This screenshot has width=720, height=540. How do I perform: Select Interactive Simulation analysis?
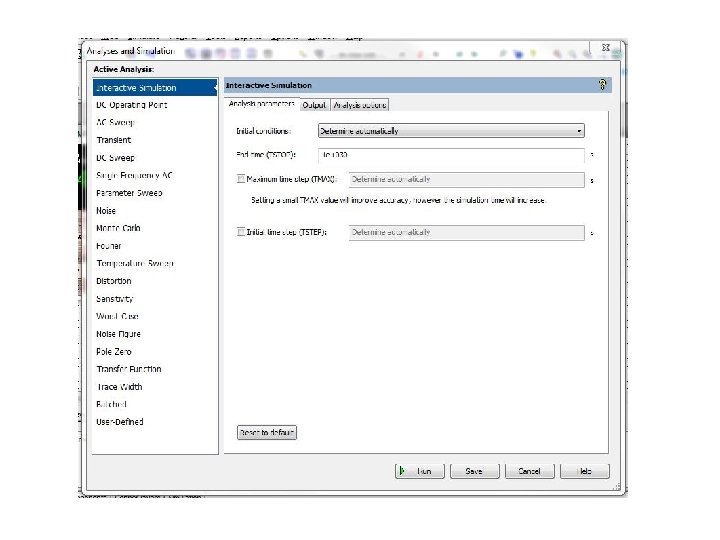(155, 87)
